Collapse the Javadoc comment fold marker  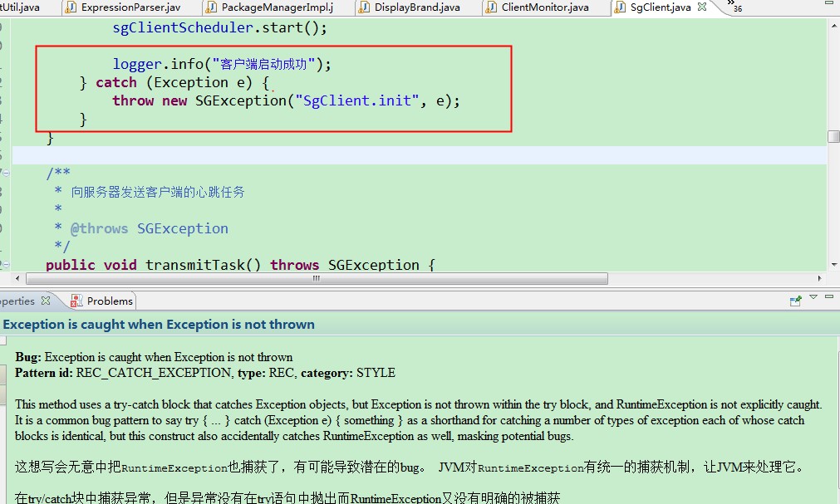click(7, 173)
